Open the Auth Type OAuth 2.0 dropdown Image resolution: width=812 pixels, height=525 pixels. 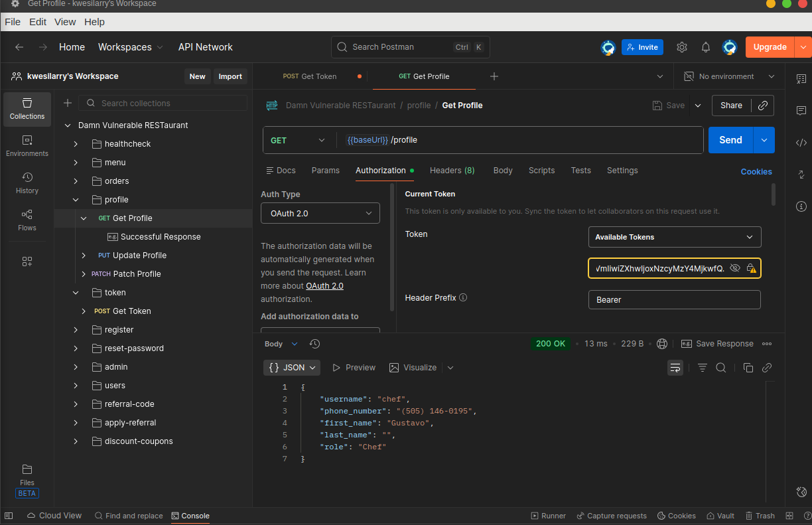pyautogui.click(x=320, y=213)
